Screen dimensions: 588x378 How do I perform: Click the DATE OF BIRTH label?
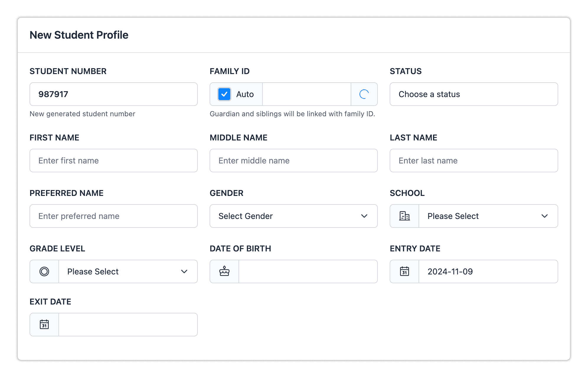pos(240,248)
